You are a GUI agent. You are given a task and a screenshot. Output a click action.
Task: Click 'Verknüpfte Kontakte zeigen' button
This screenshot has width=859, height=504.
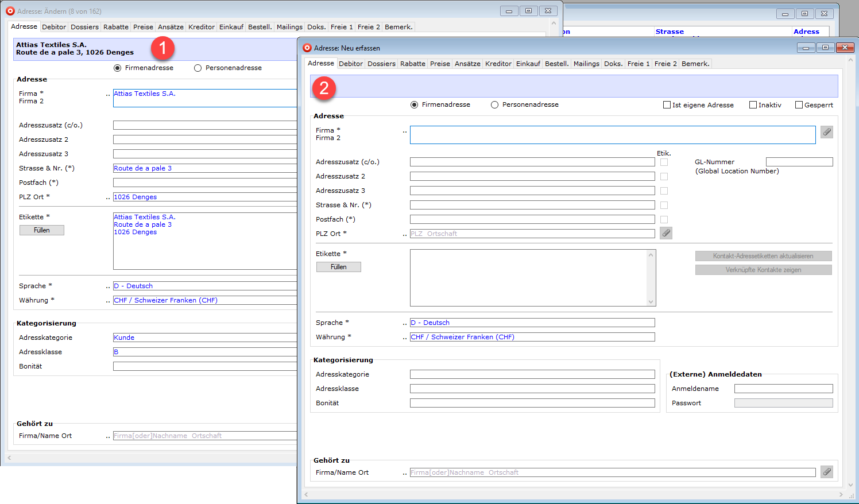coord(763,270)
